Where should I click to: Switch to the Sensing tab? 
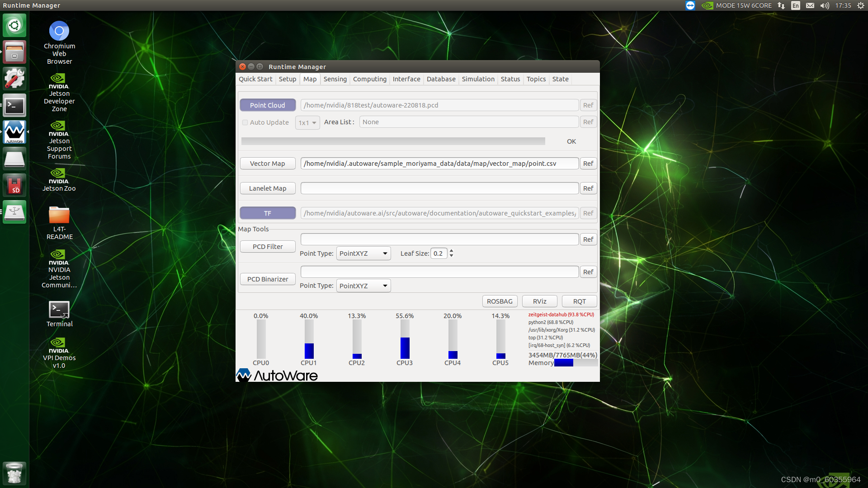click(x=335, y=79)
